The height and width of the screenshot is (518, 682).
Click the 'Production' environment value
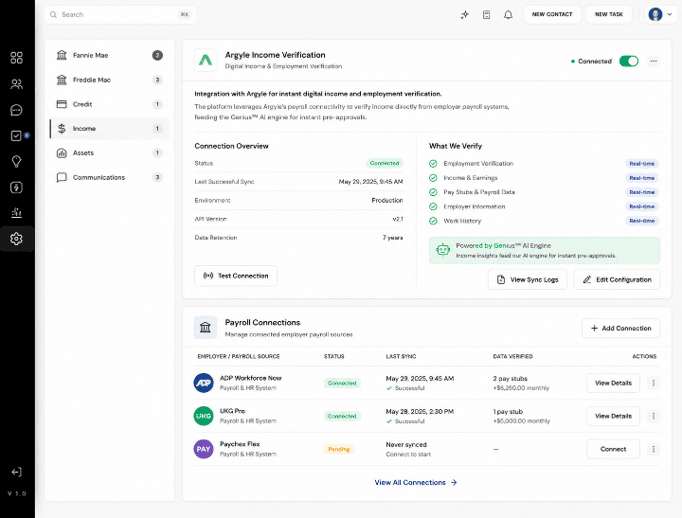[387, 200]
